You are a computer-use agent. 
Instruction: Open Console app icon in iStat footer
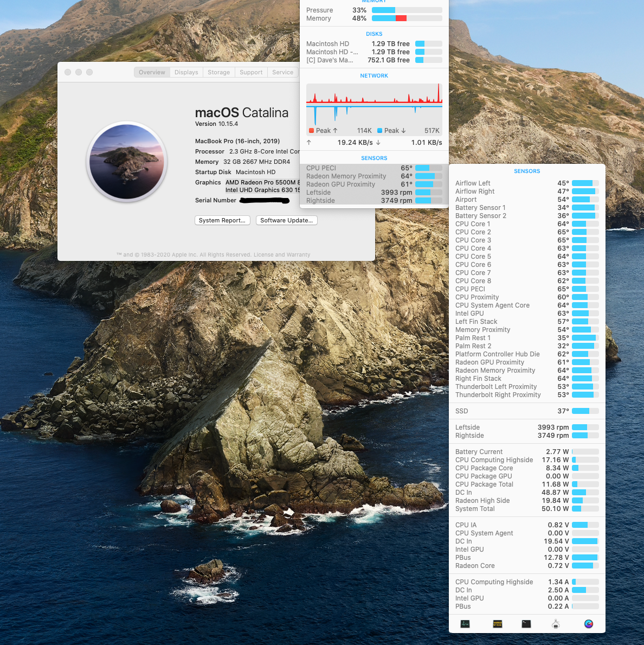(497, 624)
